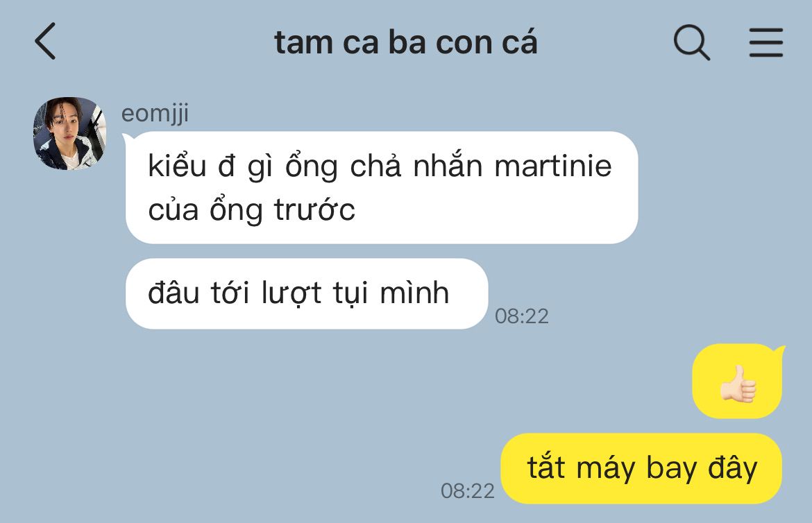Click the word kiểu at the message start

pyautogui.click(x=177, y=166)
